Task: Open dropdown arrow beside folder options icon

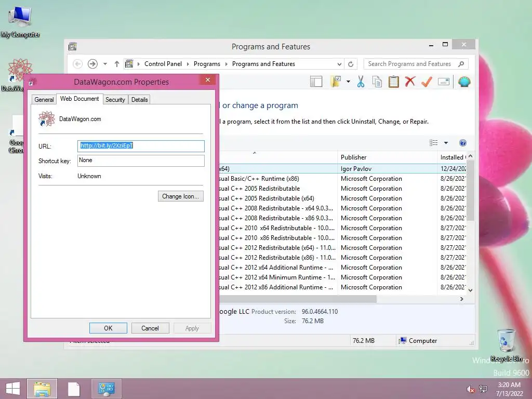Action: [348, 82]
